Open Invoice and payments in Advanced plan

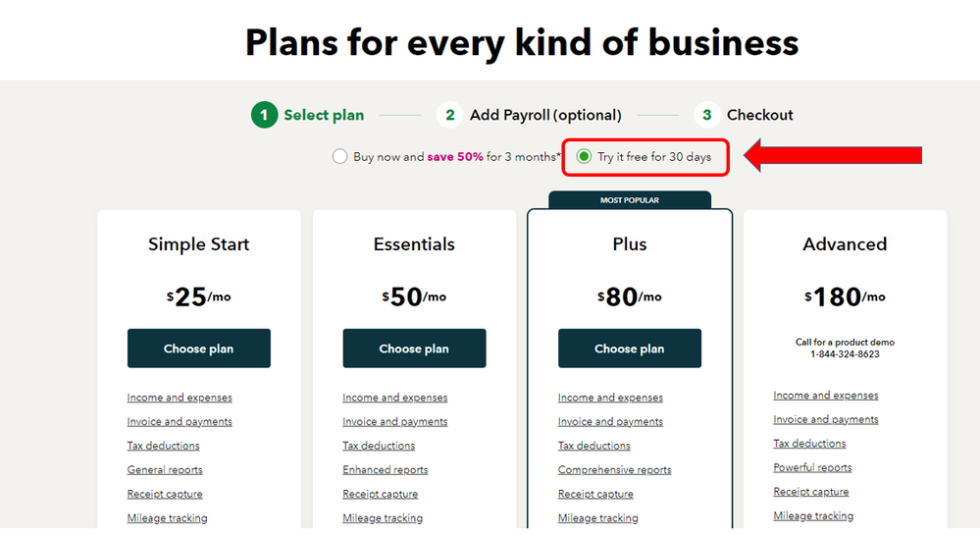pos(826,420)
